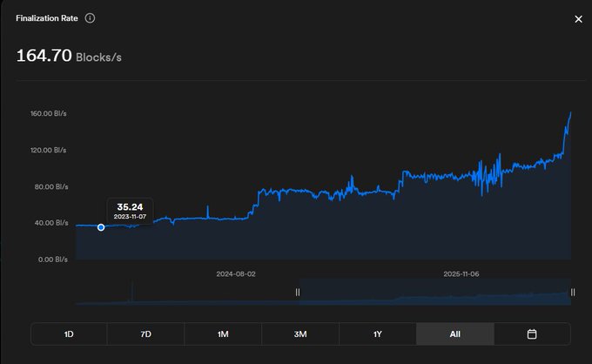Open the calendar date picker

532,334
